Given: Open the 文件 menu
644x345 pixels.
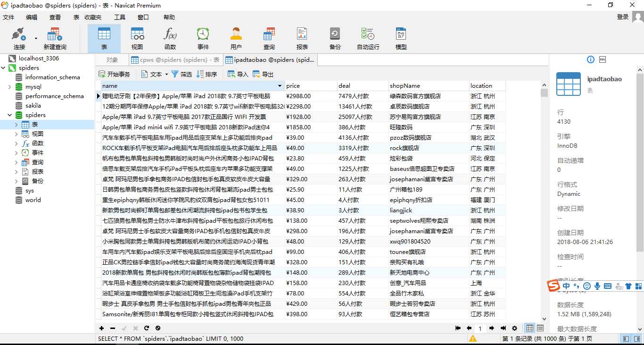Looking at the screenshot, I should [8, 17].
